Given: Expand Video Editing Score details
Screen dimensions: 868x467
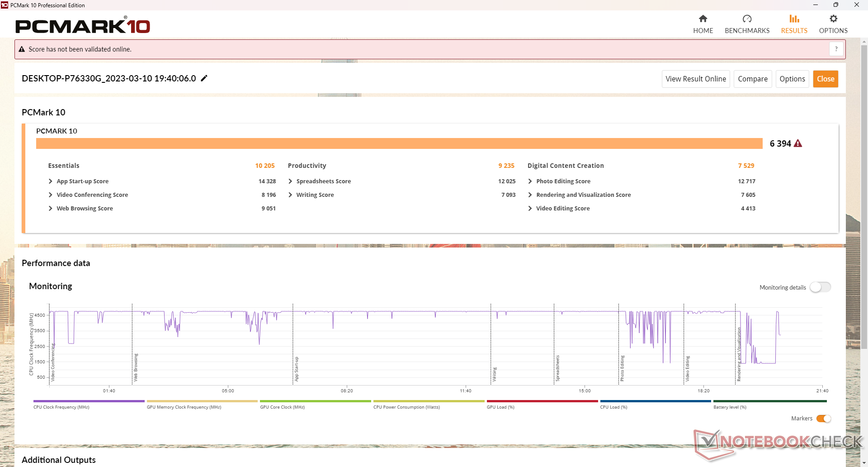Looking at the screenshot, I should (530, 208).
